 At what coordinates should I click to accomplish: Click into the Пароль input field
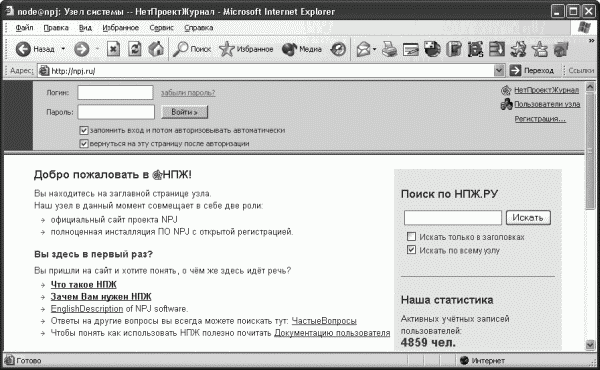coord(116,112)
